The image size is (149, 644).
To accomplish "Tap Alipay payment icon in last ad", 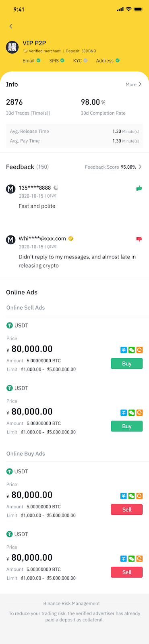I will (124, 559).
